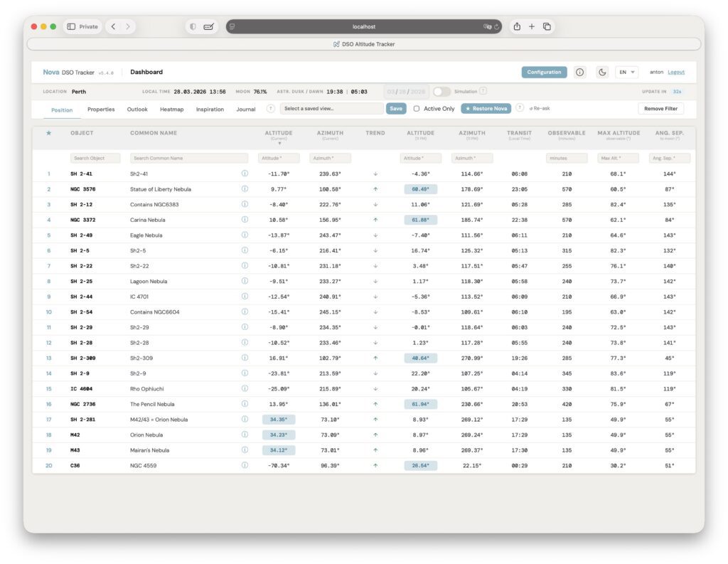
Task: Click the info icon next to Sh2-41
Action: point(245,173)
